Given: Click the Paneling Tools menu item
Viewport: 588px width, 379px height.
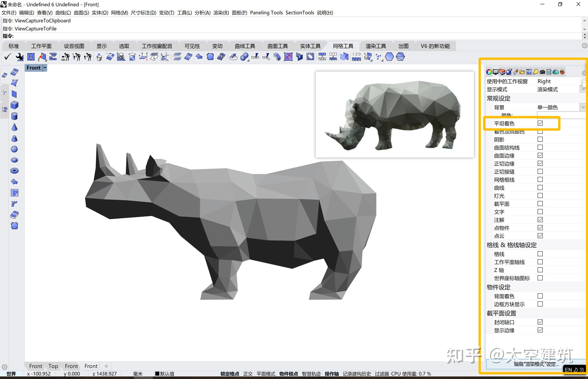Looking at the screenshot, I should (266, 13).
